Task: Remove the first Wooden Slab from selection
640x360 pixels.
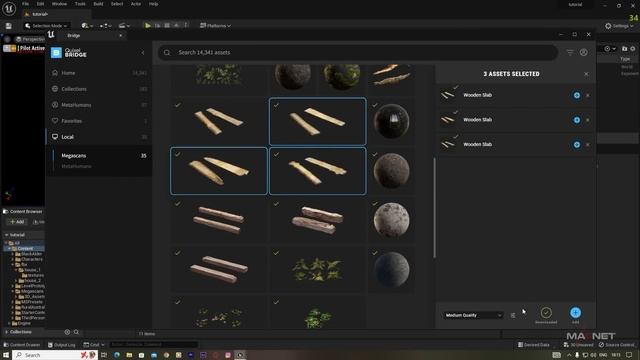Action: point(588,95)
